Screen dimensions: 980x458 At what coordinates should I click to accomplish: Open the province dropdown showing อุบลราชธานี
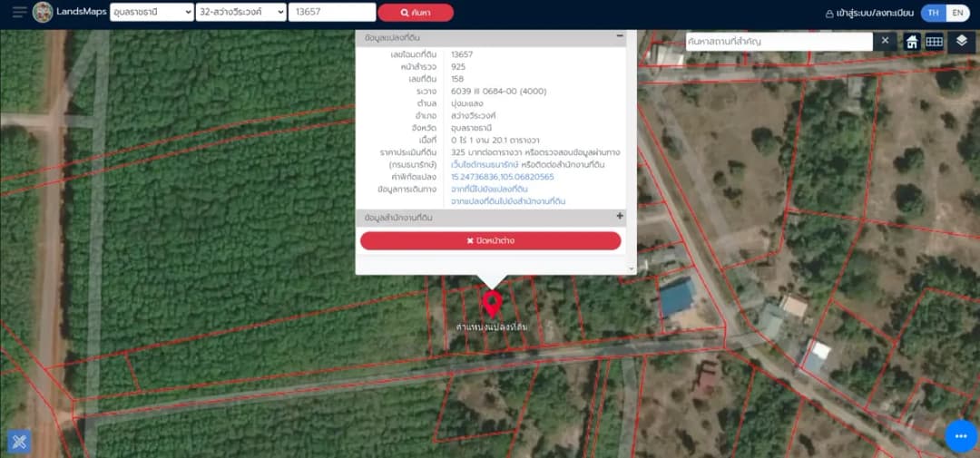coord(152,12)
